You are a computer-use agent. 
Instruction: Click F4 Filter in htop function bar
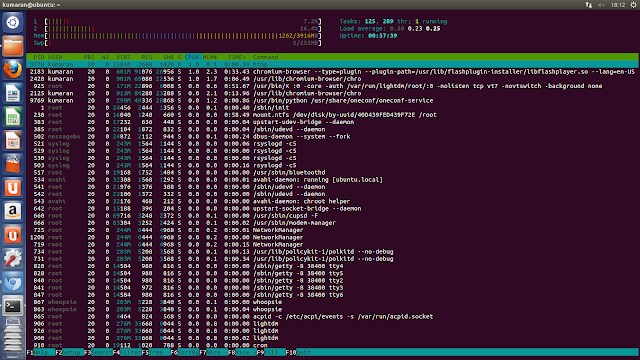[127, 352]
